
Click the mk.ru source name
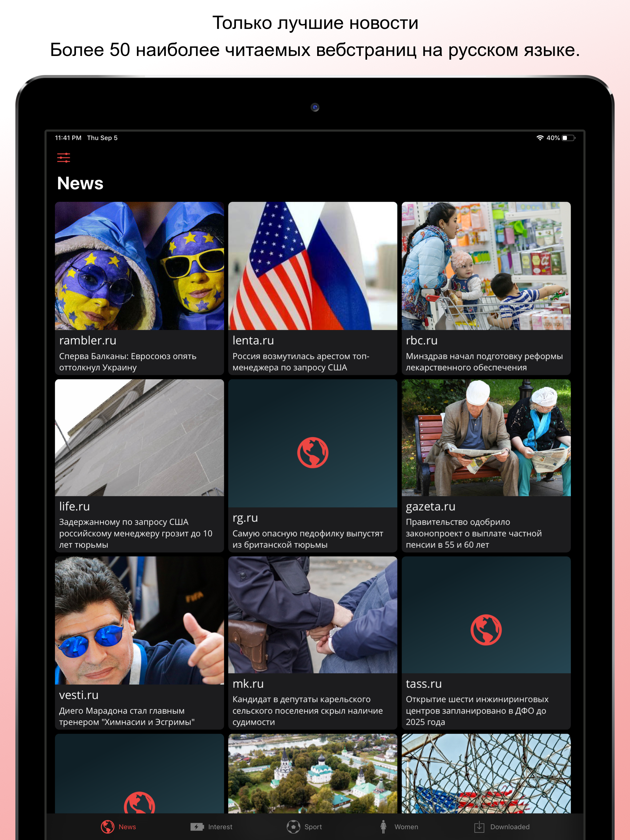click(x=248, y=683)
